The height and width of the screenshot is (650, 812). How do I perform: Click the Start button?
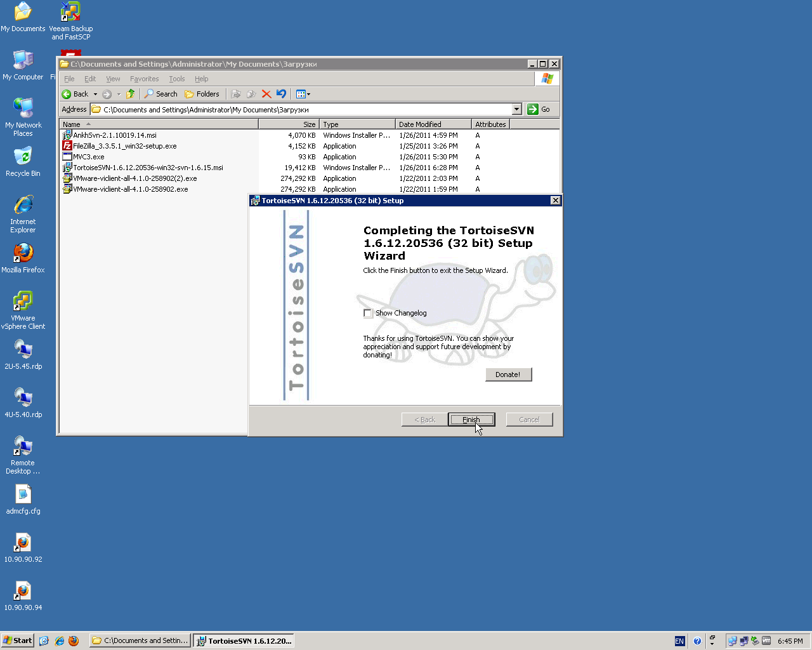pyautogui.click(x=17, y=641)
